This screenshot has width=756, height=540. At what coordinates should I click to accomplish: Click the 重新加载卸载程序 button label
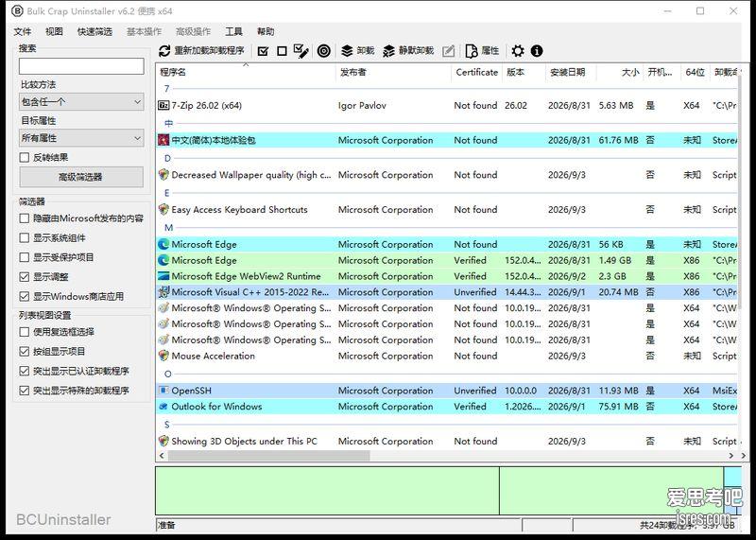(209, 51)
